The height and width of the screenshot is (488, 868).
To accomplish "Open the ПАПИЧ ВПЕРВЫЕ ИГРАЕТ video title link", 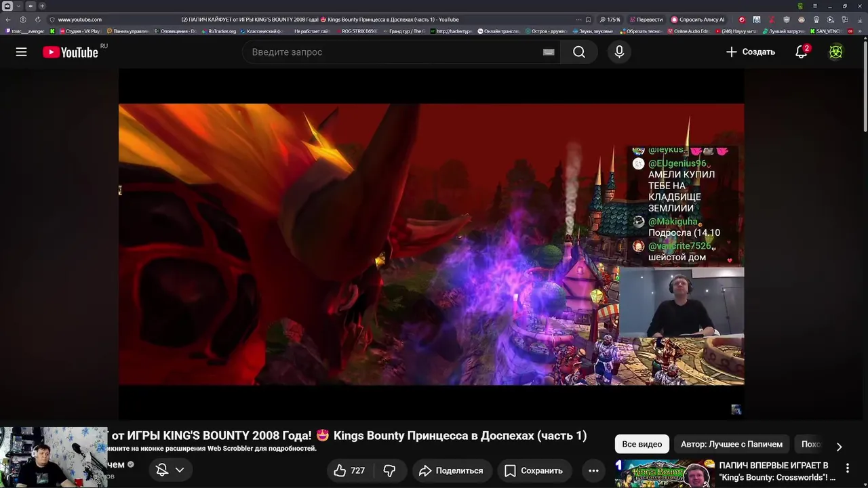I will [777, 472].
